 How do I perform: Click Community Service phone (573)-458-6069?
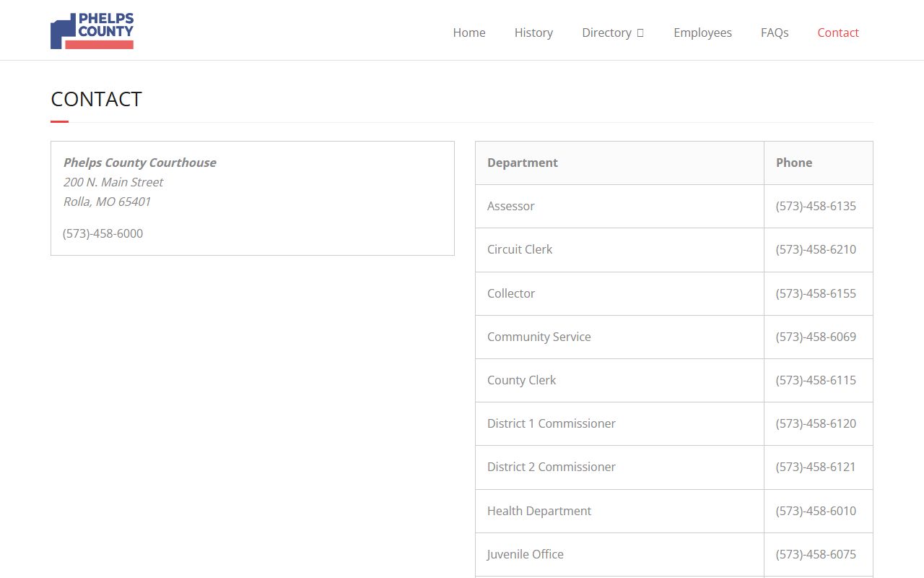(816, 337)
